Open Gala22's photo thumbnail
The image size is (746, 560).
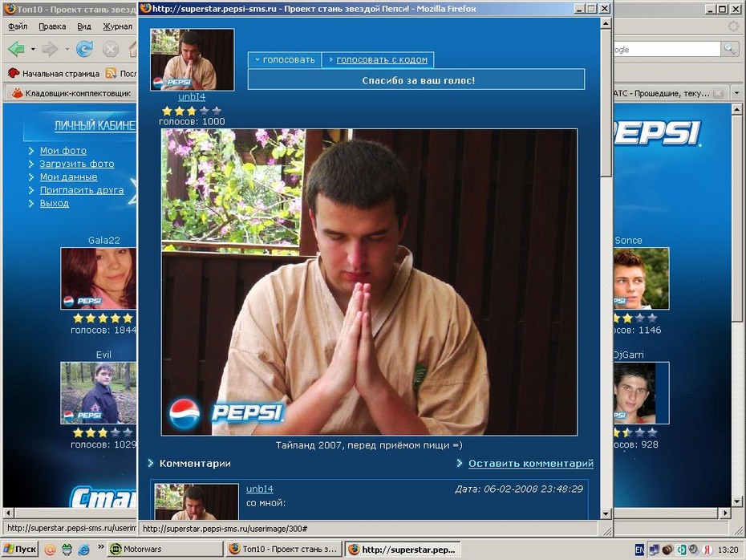(x=99, y=278)
